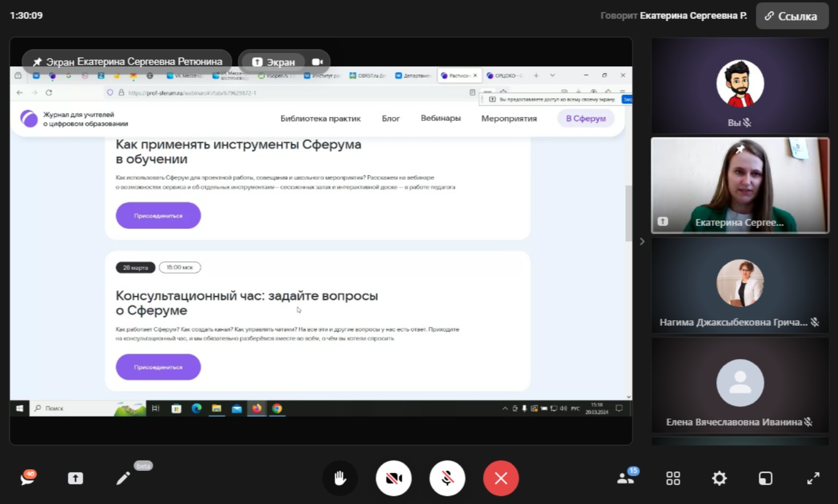
Task: Toggle the Экран screen view pill
Action: pos(274,62)
